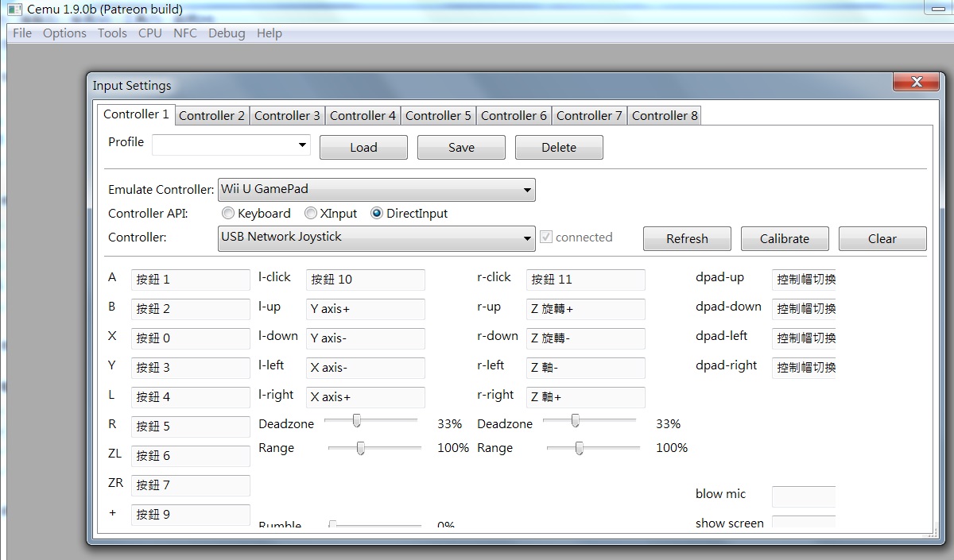
Task: Click the Calibrate button
Action: click(x=784, y=239)
